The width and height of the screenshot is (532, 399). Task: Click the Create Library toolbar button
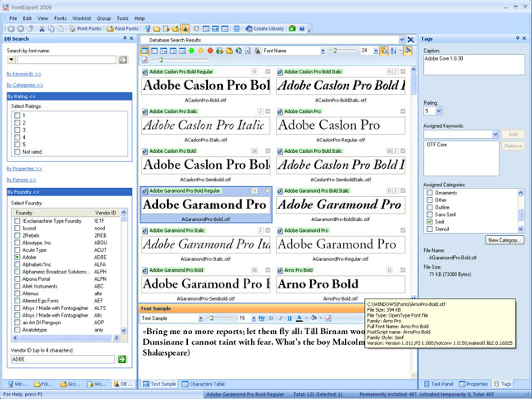tap(264, 29)
